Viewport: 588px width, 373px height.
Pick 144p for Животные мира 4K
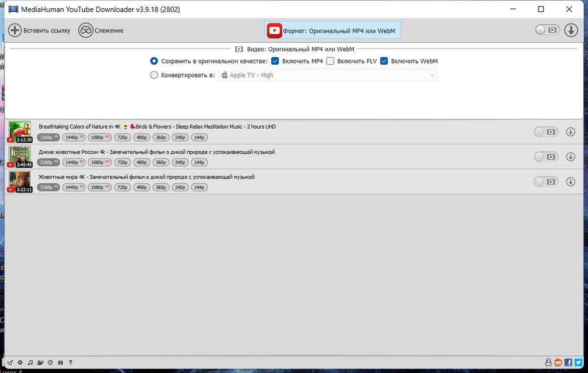point(199,187)
